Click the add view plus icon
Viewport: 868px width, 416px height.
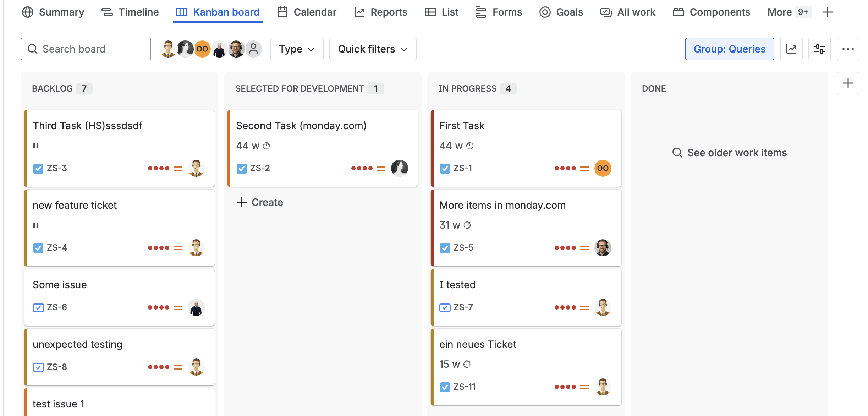pyautogui.click(x=827, y=12)
